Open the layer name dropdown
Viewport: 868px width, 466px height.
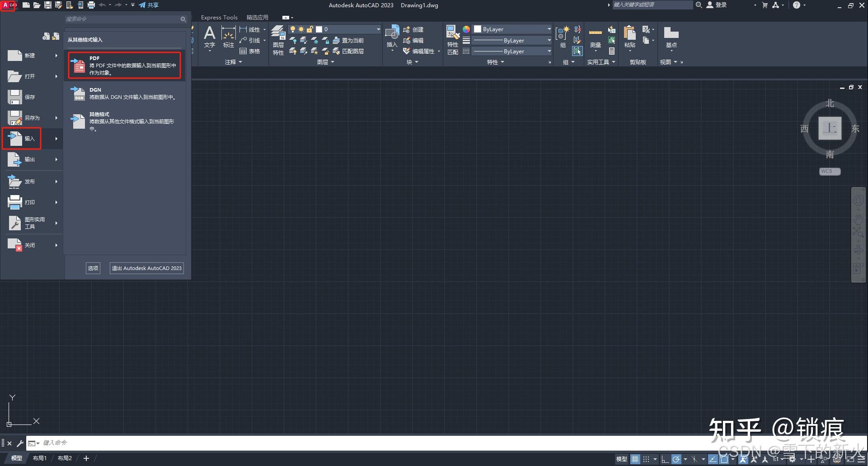pos(379,29)
